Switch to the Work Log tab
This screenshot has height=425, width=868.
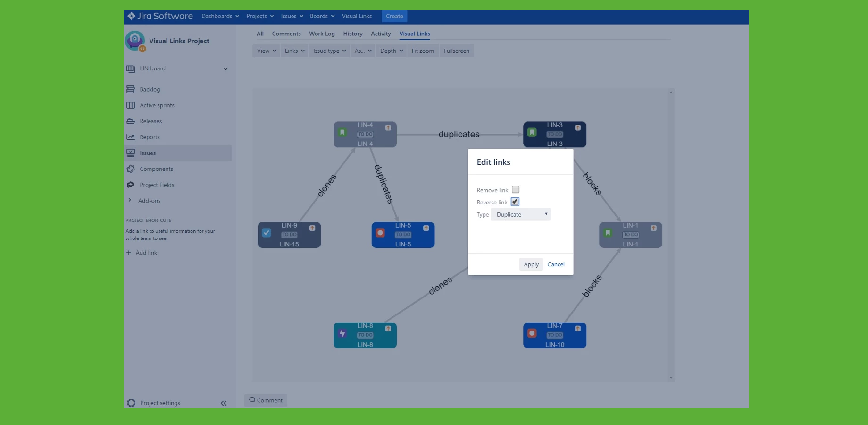[322, 34]
